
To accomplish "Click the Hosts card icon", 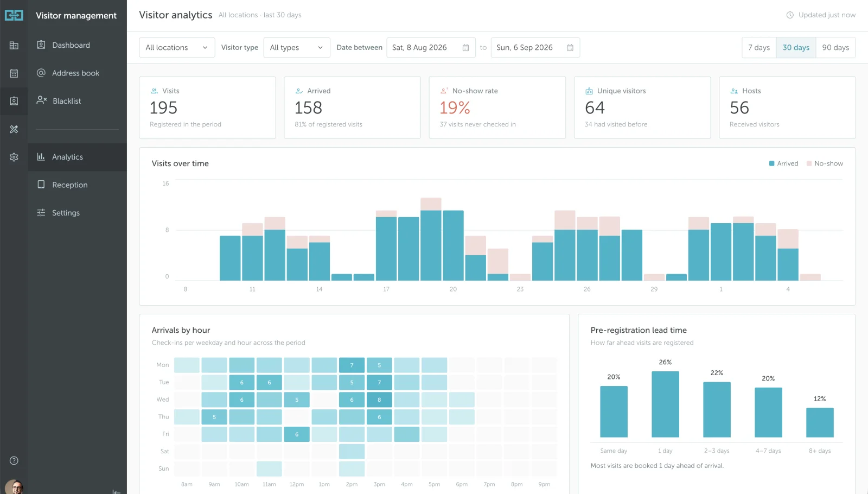I will pyautogui.click(x=734, y=91).
